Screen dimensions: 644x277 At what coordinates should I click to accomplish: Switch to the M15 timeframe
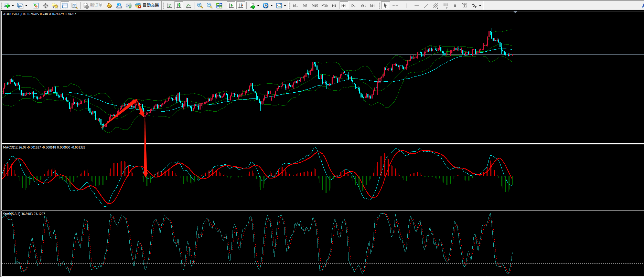[x=315, y=6]
